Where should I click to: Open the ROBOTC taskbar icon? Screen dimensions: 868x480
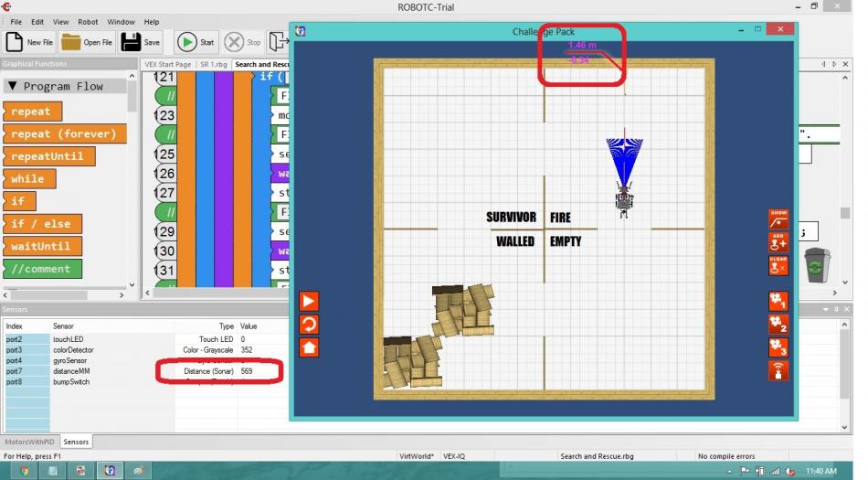click(138, 471)
